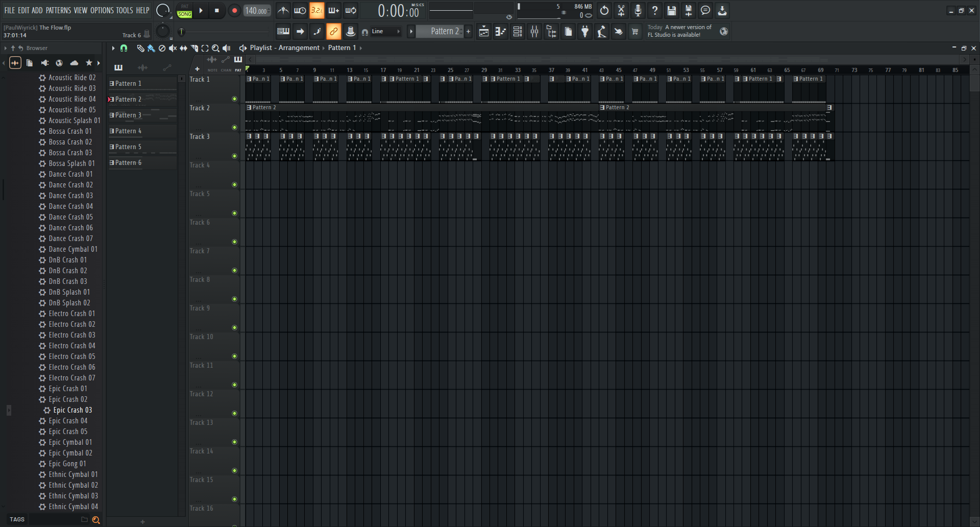Select the playback scrub tool in the playlist

click(227, 48)
